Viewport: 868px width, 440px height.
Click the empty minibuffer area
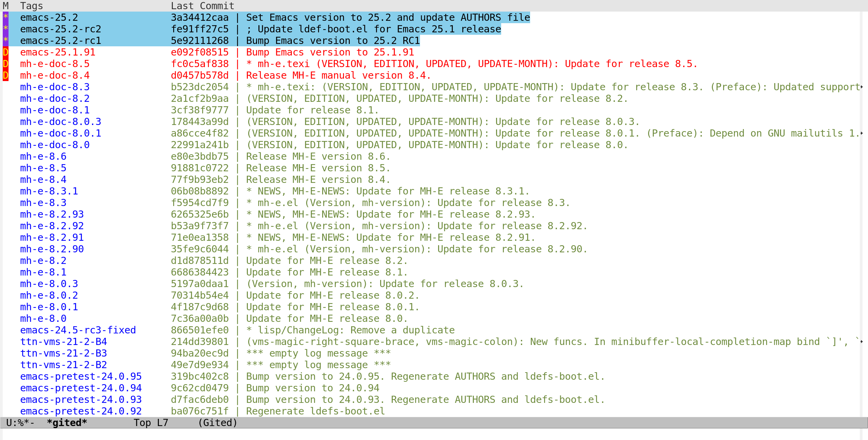pyautogui.click(x=433, y=434)
